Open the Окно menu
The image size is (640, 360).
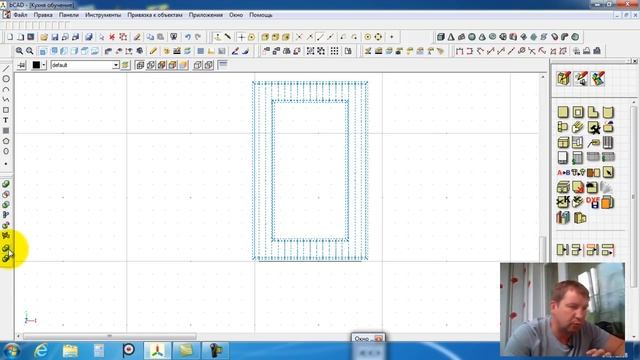coord(236,15)
